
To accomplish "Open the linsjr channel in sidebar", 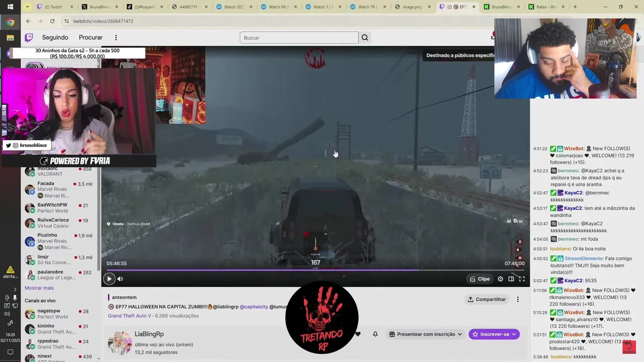I will (60, 259).
